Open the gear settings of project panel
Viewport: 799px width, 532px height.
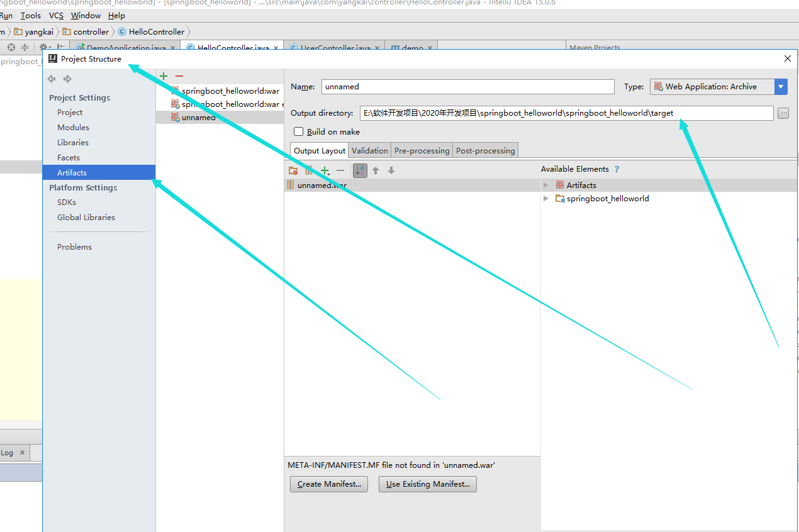[44, 47]
